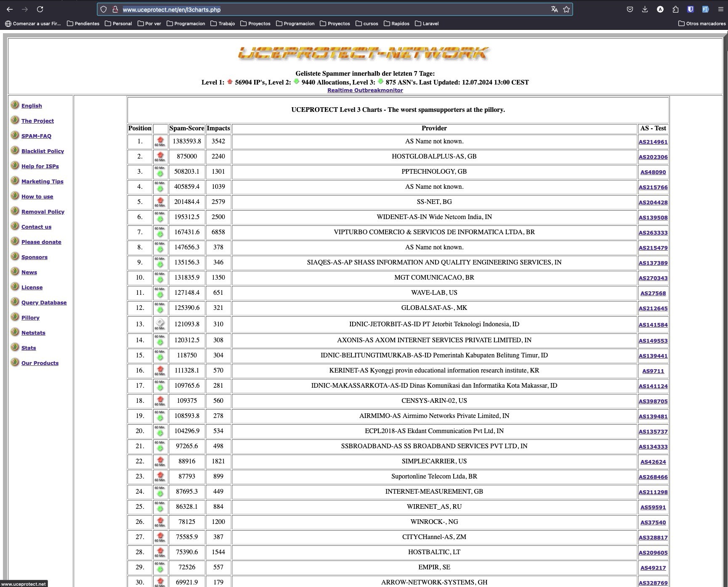
Task: Open the Pocket save icon
Action: 630,9
